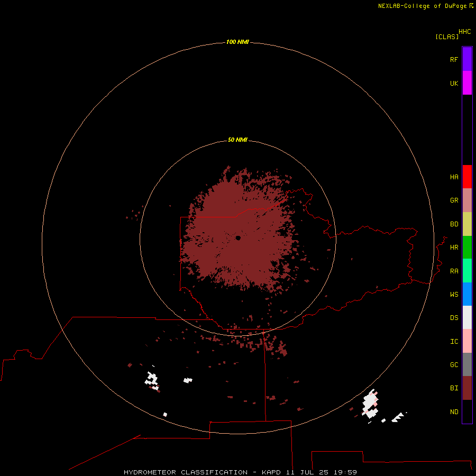The image size is (476, 476).
Task: Click the 11 JUL 25 date text
Action: coord(307,472)
